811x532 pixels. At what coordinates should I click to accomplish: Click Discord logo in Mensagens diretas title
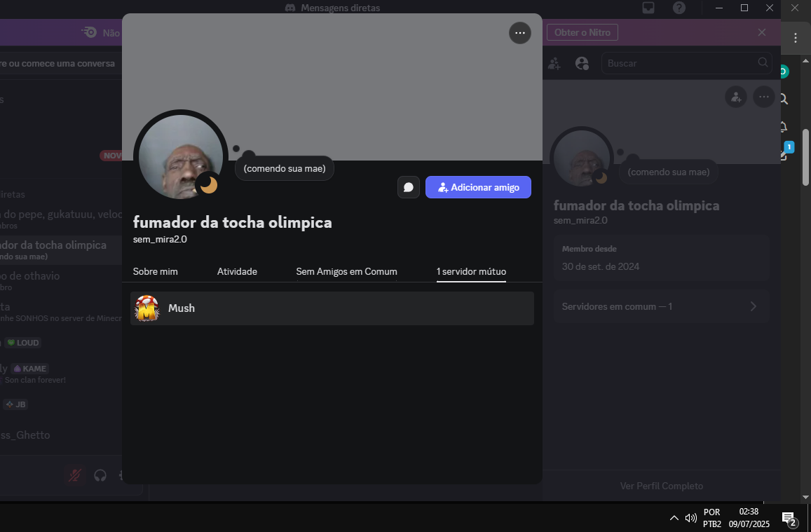(x=290, y=8)
